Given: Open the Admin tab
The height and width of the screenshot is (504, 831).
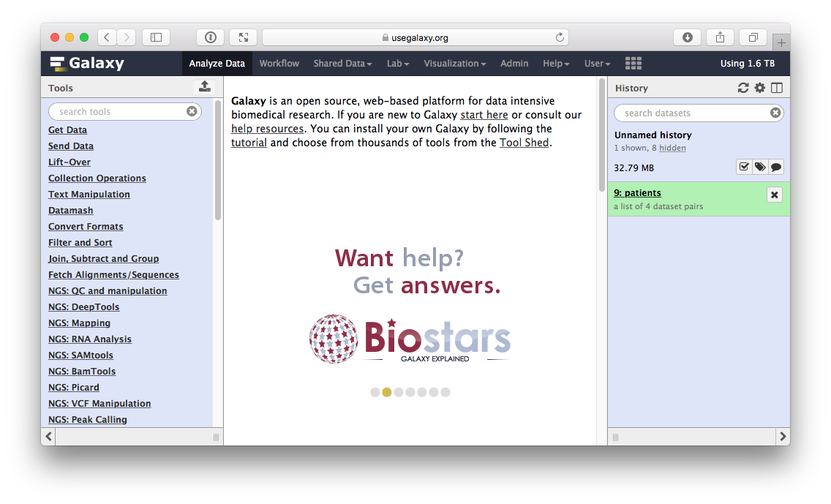Looking at the screenshot, I should click(514, 64).
